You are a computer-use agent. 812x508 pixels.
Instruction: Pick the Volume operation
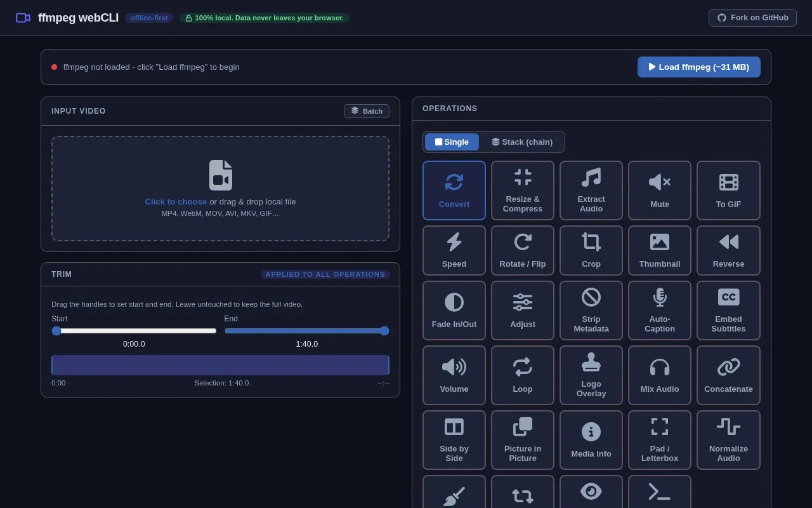(x=454, y=375)
